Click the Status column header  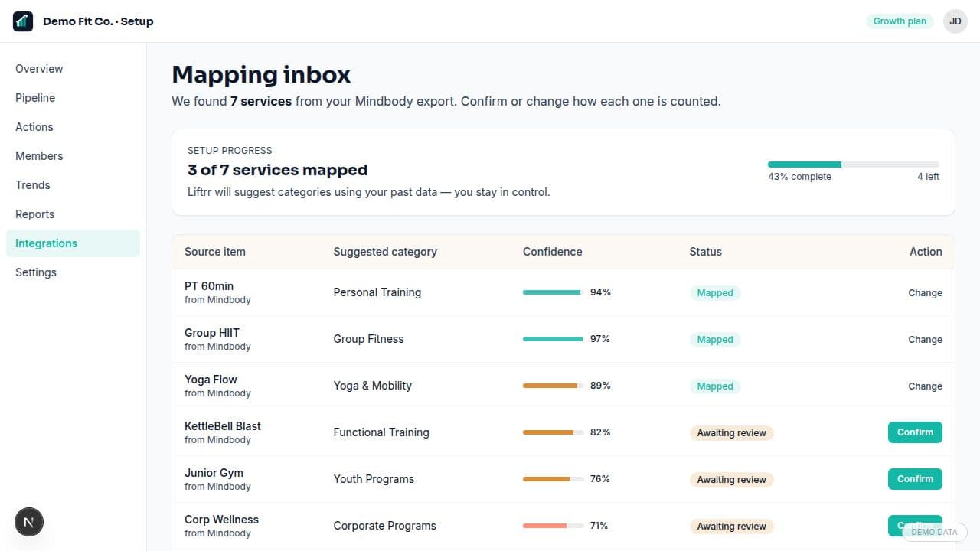point(706,252)
